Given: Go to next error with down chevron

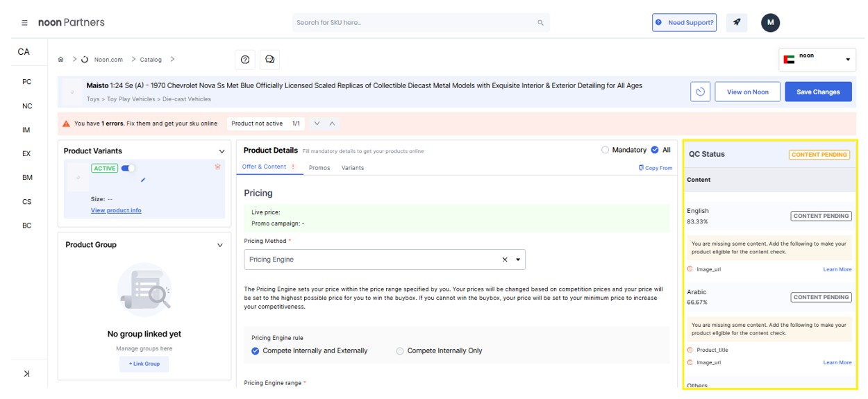Looking at the screenshot, I should coord(317,124).
